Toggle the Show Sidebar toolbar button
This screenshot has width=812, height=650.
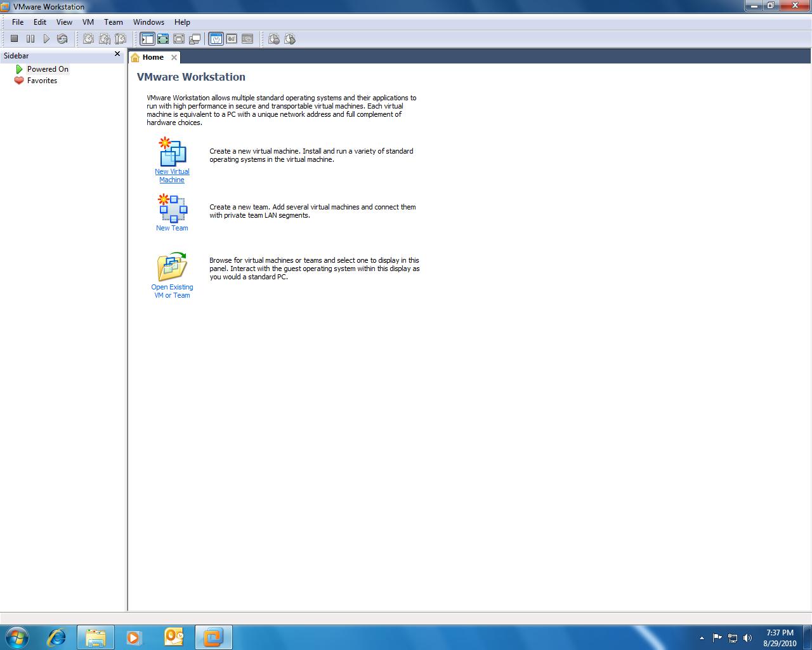(147, 39)
